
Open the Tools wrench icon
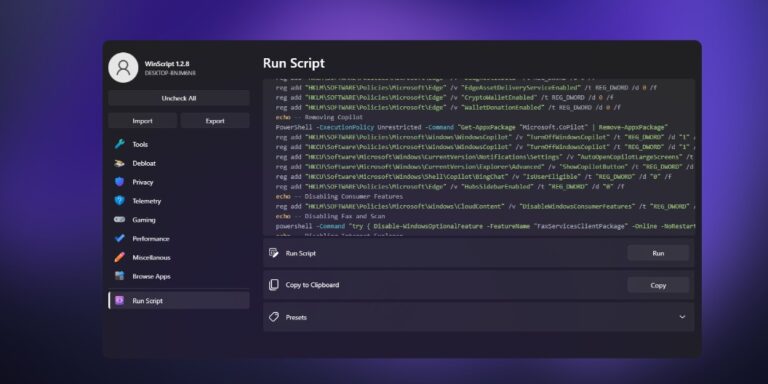click(120, 144)
